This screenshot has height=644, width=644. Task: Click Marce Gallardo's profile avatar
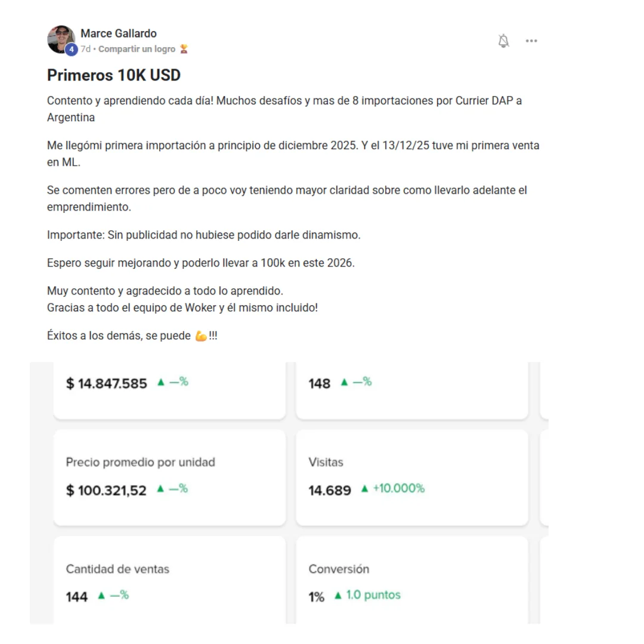61,39
